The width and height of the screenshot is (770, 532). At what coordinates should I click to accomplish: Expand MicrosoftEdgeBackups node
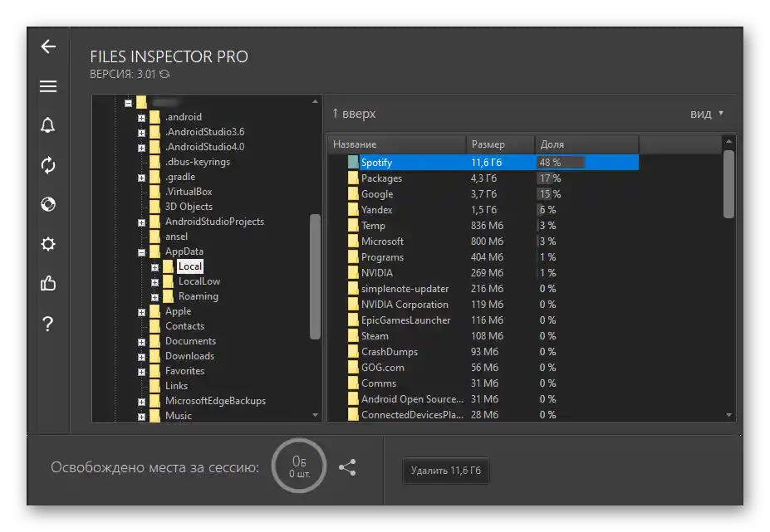[x=141, y=402]
